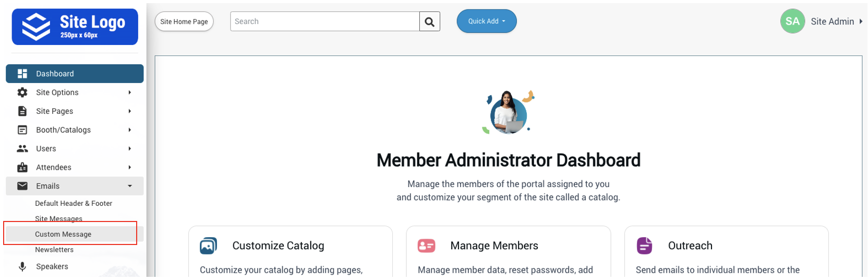Click 'Send emails to individual members' text
Viewport: 868px width, 280px height.
[x=718, y=270]
